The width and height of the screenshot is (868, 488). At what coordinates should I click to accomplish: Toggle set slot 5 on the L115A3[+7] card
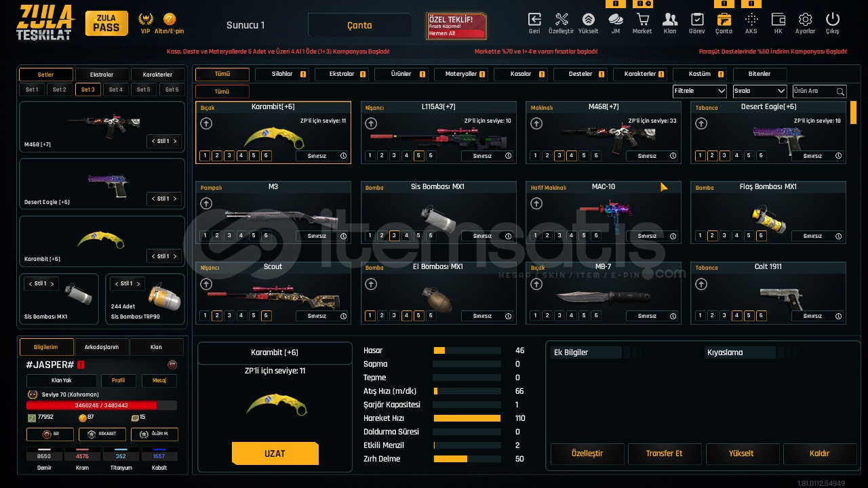(418, 156)
